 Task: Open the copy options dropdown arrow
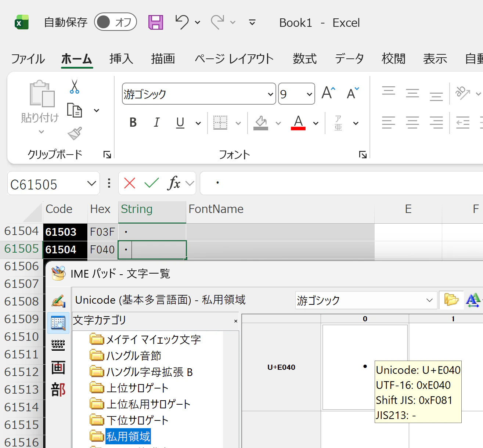point(97,111)
